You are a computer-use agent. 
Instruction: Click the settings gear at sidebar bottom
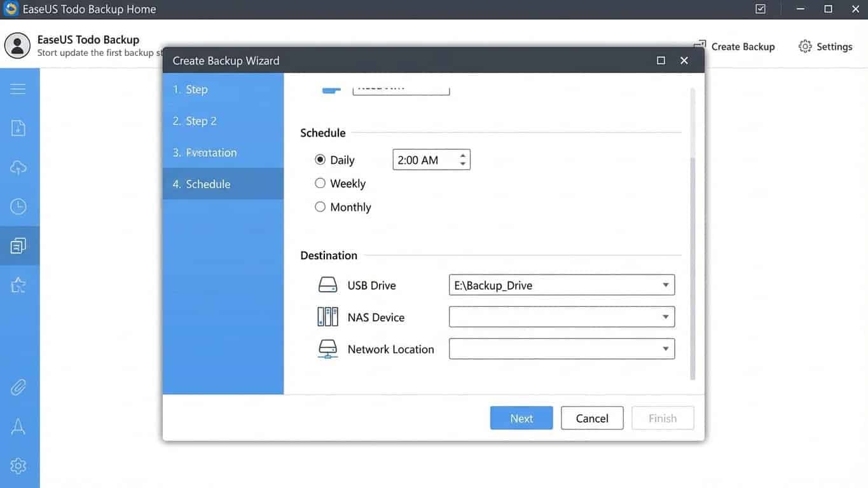[19, 465]
